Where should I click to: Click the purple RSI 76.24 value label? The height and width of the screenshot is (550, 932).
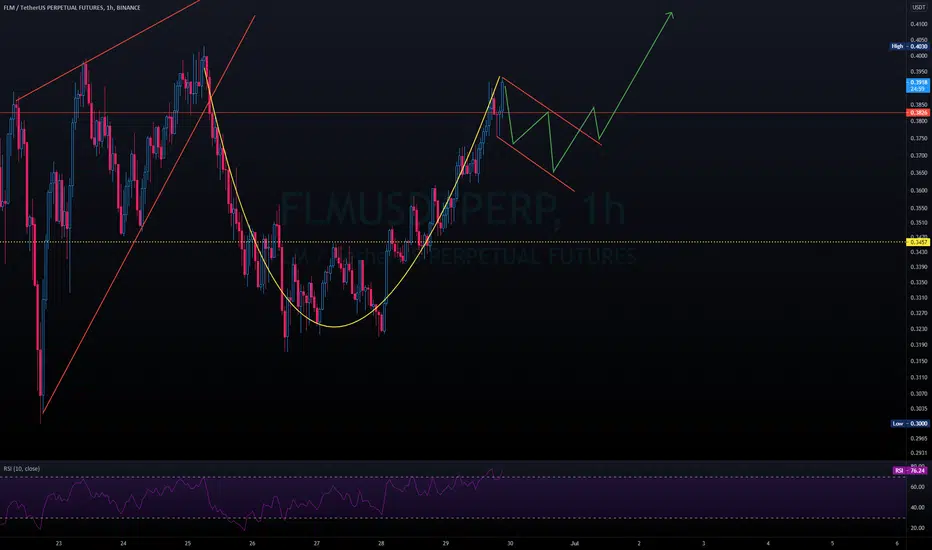click(910, 470)
